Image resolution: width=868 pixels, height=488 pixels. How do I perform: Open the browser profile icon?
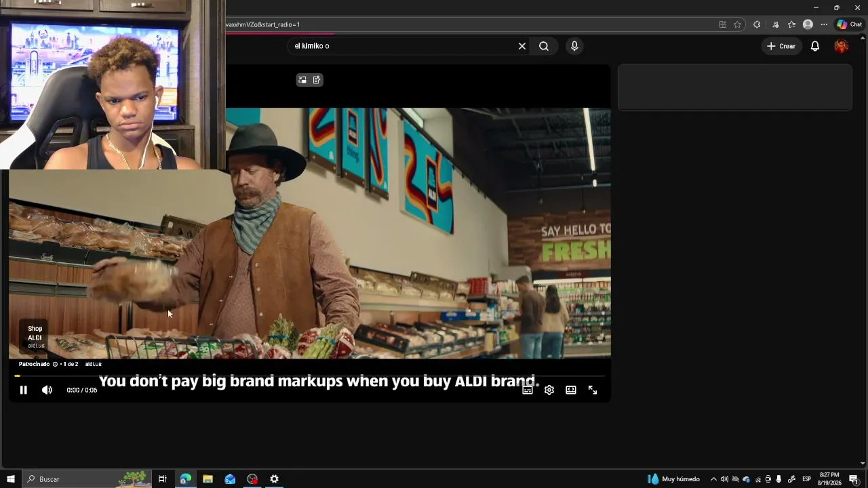pos(808,24)
